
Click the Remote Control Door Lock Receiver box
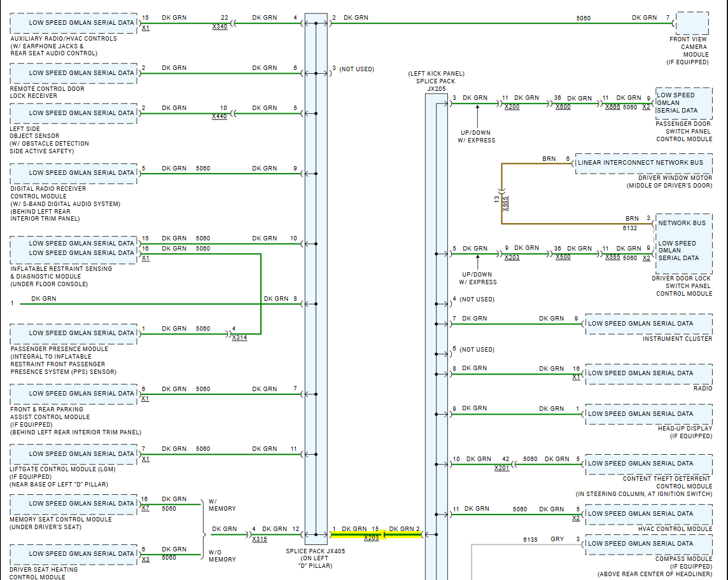(74, 73)
